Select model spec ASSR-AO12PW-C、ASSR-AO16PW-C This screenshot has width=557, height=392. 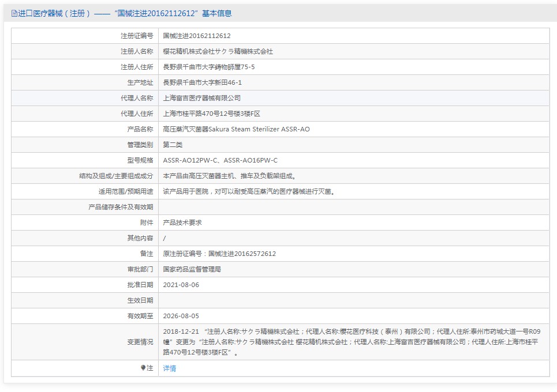coord(220,160)
